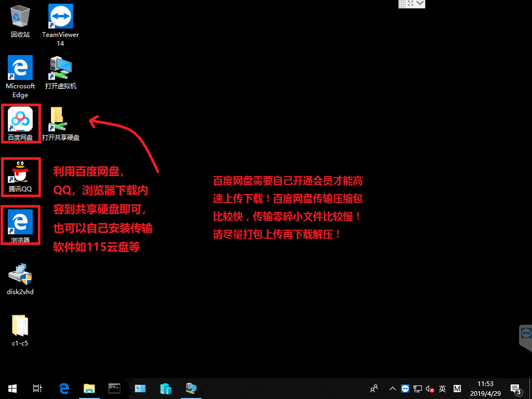Collapse the top remote toolbar with the chevron
This screenshot has height=399, width=532.
[420, 3]
